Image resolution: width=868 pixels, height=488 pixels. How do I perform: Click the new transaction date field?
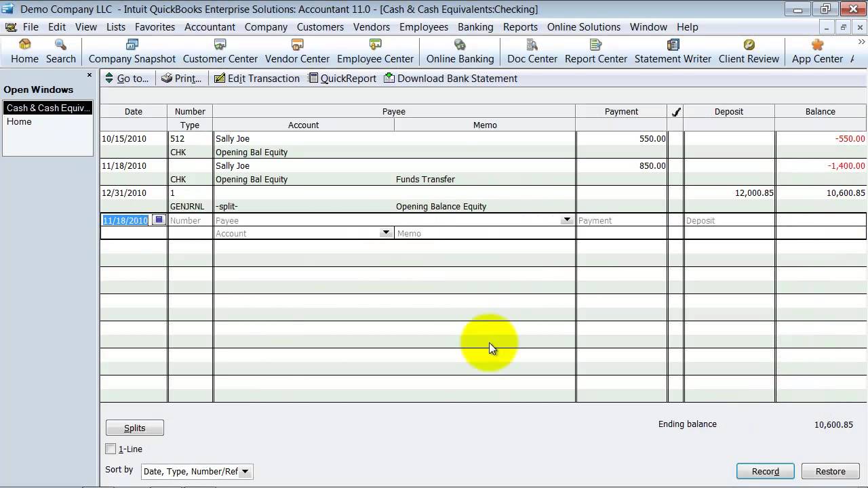(126, 220)
